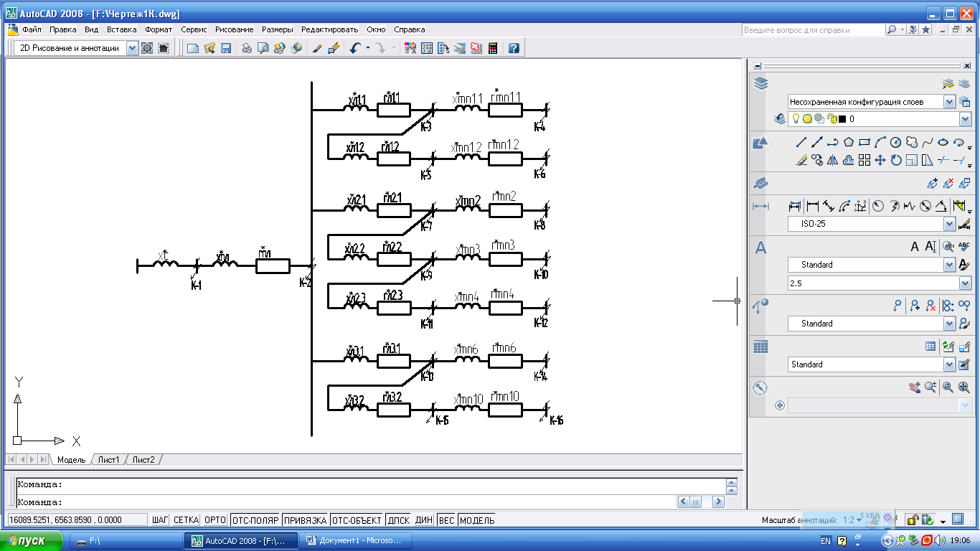Screen dimensions: 980x551
Task: Open the workspace dropdown '2D Рисование и аннотации'
Action: 132,48
